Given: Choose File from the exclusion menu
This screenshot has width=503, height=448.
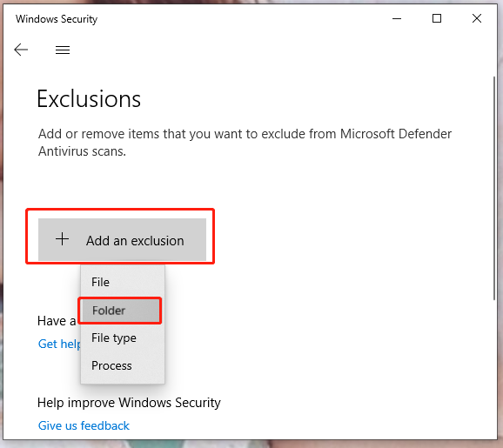Looking at the screenshot, I should 122,282.
